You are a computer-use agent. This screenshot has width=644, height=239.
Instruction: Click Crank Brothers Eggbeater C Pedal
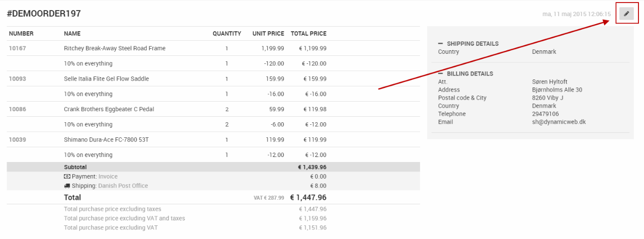point(109,109)
